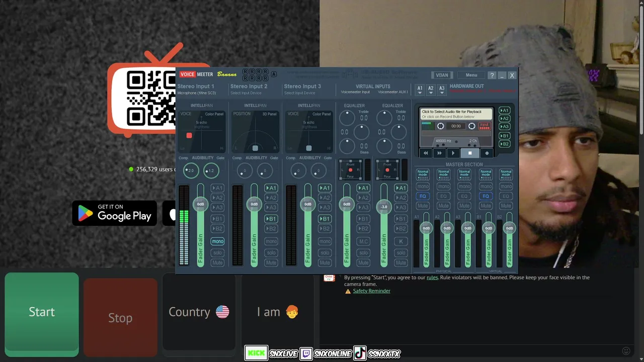Enable mono on Stereo Input 1
This screenshot has height=362, width=644.
click(217, 241)
